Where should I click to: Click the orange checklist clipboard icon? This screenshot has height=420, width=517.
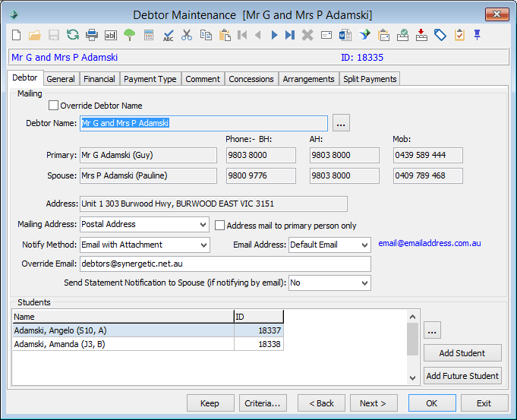(x=459, y=35)
